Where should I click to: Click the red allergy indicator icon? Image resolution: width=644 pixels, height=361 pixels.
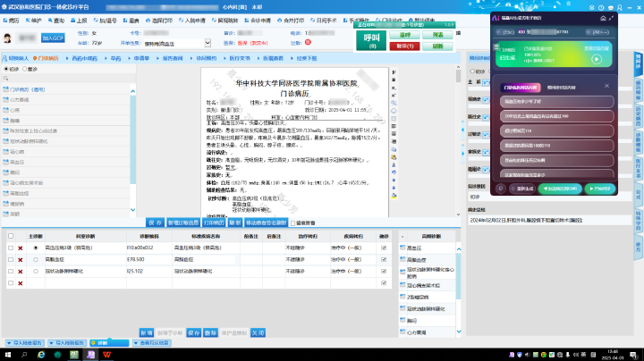tap(308, 42)
